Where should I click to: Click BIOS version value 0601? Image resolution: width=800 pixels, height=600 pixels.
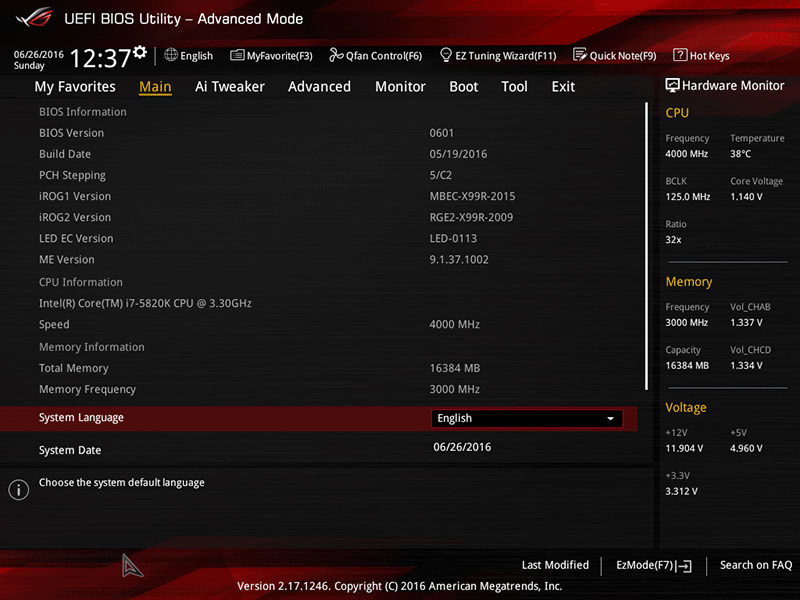[441, 133]
